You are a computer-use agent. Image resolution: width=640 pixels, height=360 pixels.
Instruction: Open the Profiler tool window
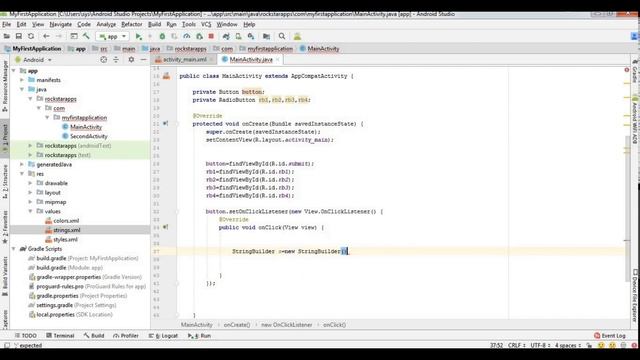[x=126, y=336]
